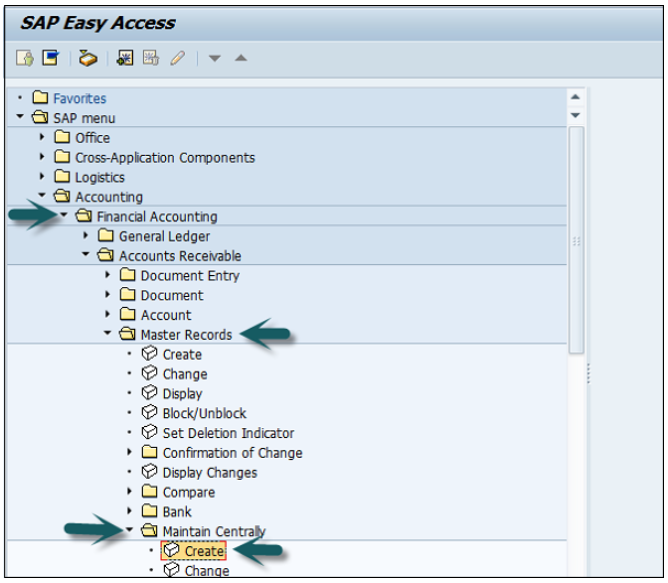The width and height of the screenshot is (668, 583).
Task: Click open folder icon of Master Records
Action: point(127,334)
